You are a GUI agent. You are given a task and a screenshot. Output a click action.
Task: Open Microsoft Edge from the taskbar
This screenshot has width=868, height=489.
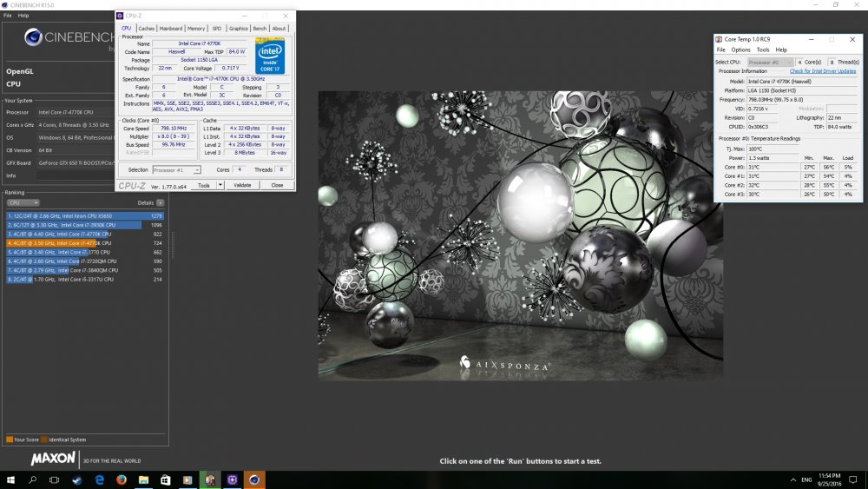[100, 479]
